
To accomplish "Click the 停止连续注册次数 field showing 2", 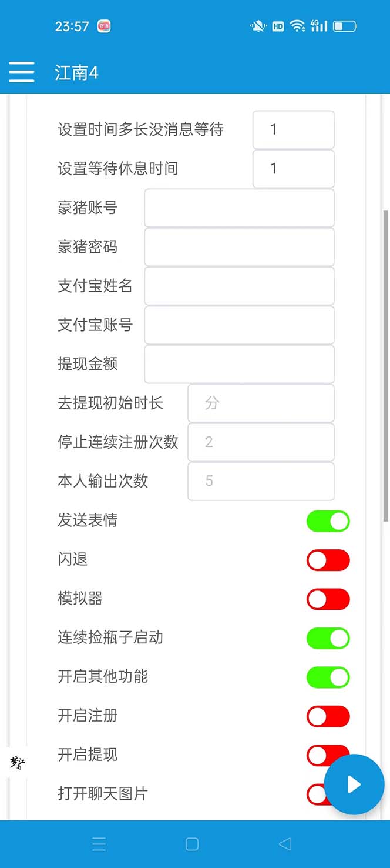I will click(261, 442).
